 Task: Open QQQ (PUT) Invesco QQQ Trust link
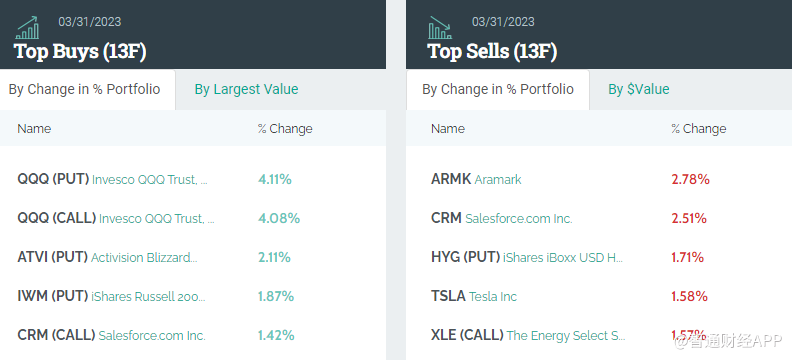tap(112, 179)
